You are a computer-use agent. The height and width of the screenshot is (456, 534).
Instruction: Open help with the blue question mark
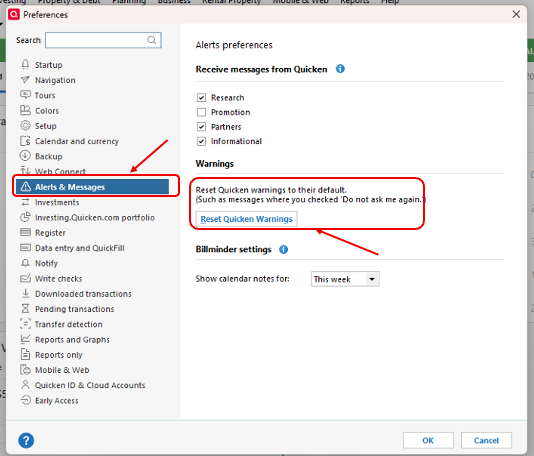coord(26,441)
